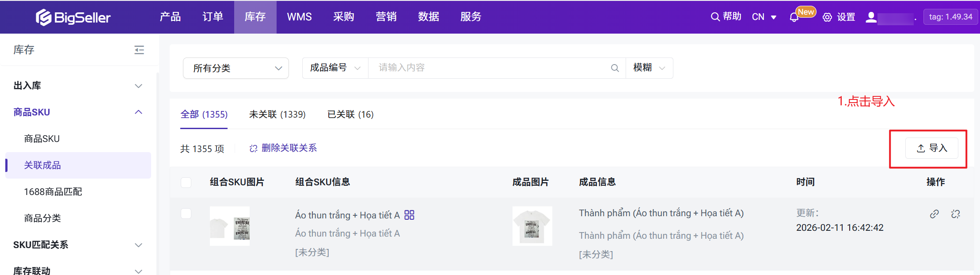Click the user account avatar icon
Screen dimensions: 980x275
pyautogui.click(x=871, y=17)
